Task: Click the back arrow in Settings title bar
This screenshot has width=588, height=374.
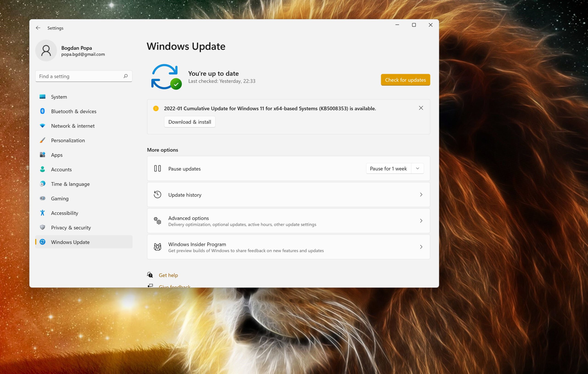Action: (x=38, y=28)
